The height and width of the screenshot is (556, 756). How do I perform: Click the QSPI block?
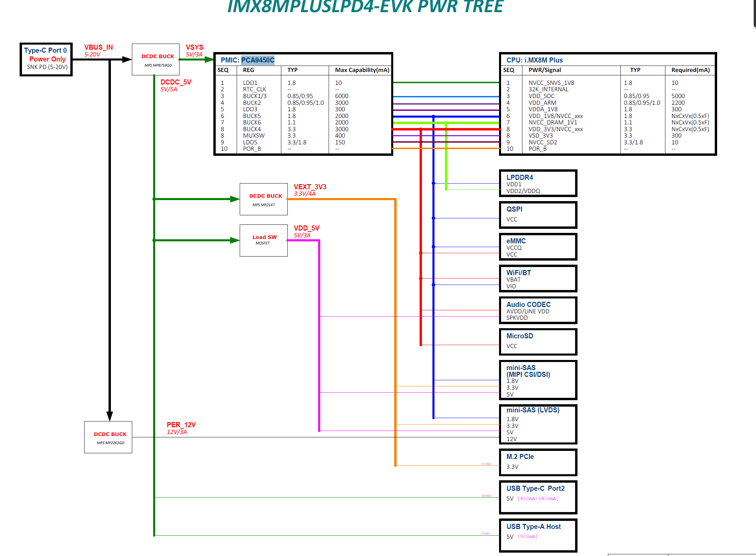(538, 215)
